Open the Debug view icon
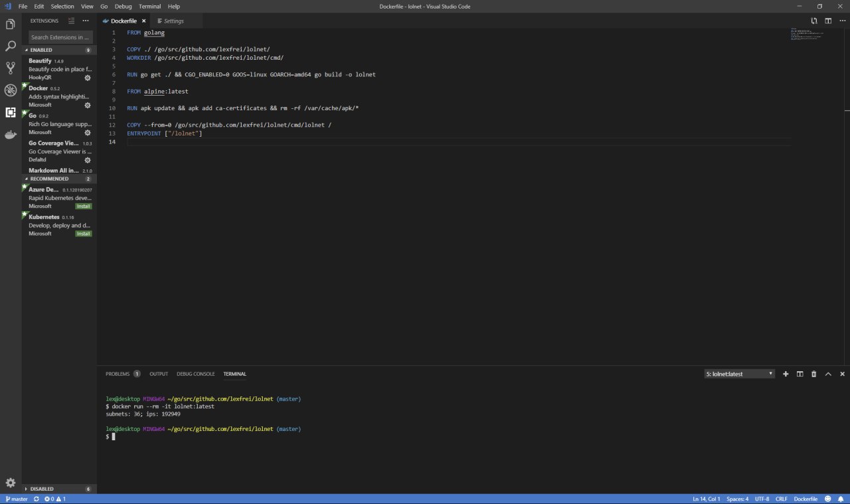850x504 pixels. click(10, 90)
